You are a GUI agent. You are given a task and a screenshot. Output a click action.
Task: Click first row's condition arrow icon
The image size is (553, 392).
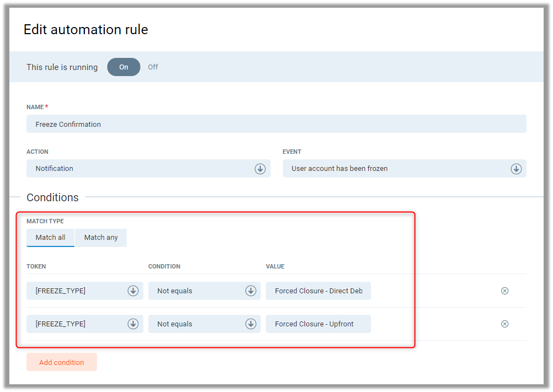(250, 291)
